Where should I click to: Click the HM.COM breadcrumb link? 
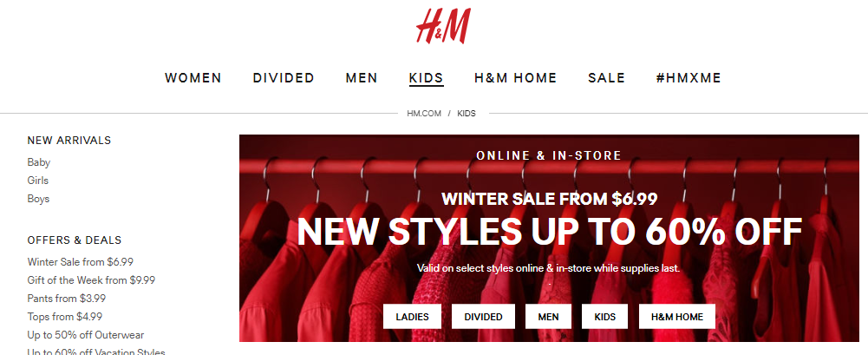pyautogui.click(x=424, y=114)
